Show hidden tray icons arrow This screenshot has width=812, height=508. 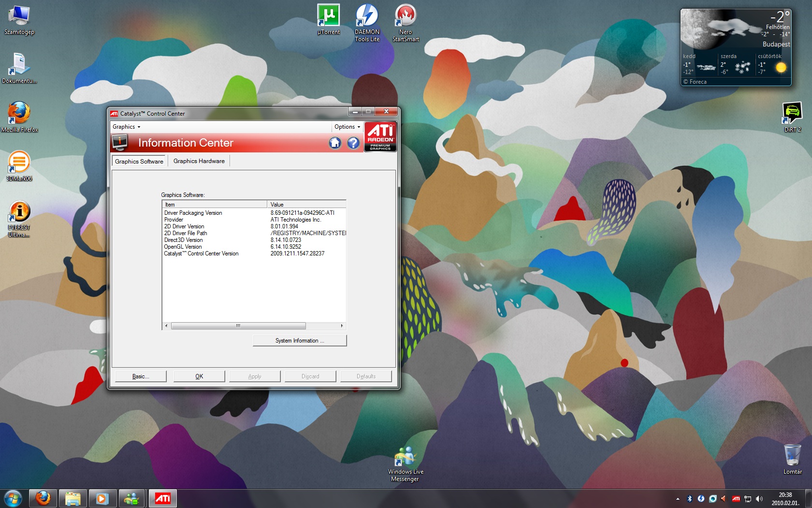pyautogui.click(x=678, y=499)
